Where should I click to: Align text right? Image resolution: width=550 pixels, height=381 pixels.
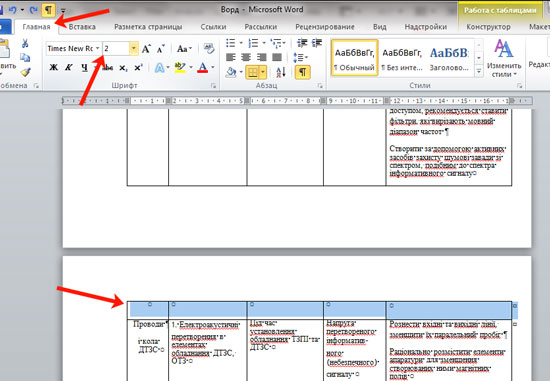click(x=261, y=57)
